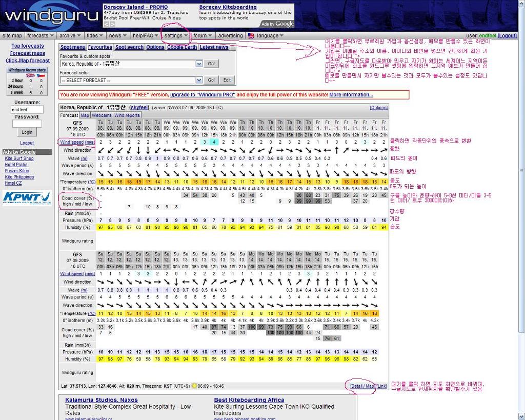
Task: Click the [Link] link at table bottom
Action: click(x=381, y=386)
